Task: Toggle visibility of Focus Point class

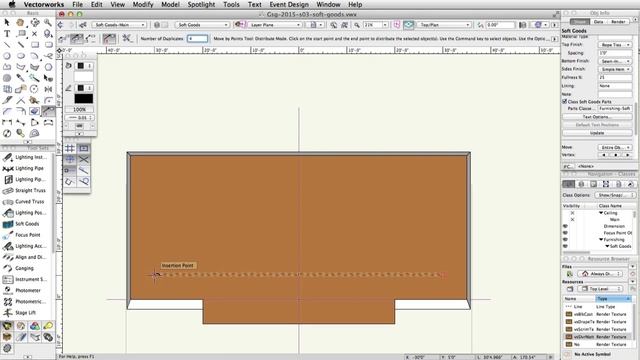Action: [x=565, y=233]
